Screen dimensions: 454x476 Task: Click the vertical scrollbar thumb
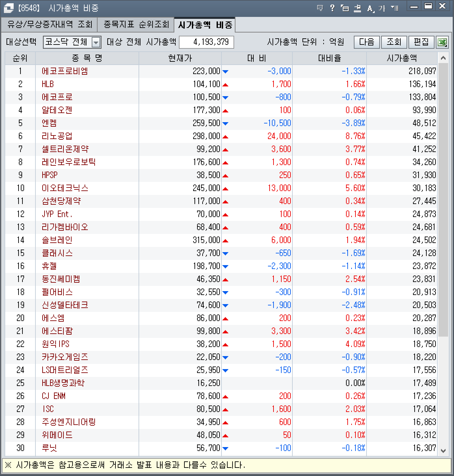pyautogui.click(x=443, y=200)
